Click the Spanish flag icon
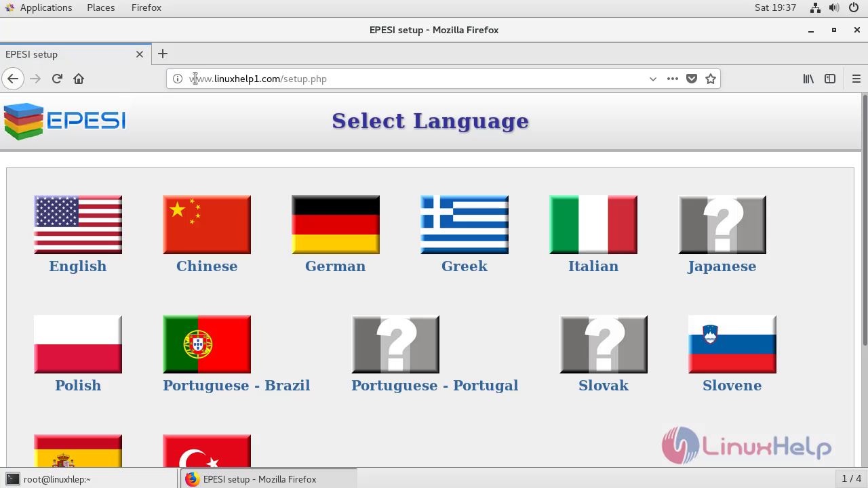 click(x=78, y=451)
